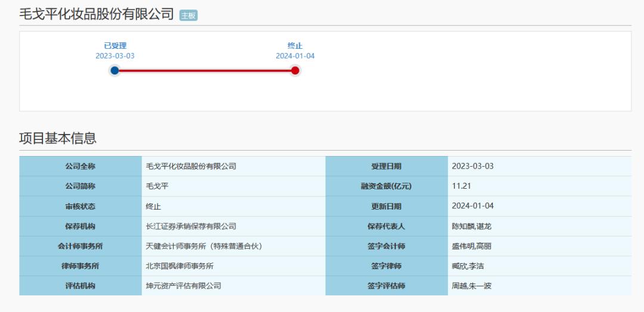Viewport: 644px width, 312px height.
Task: Click the 公司简称 header cell
Action: click(80, 186)
